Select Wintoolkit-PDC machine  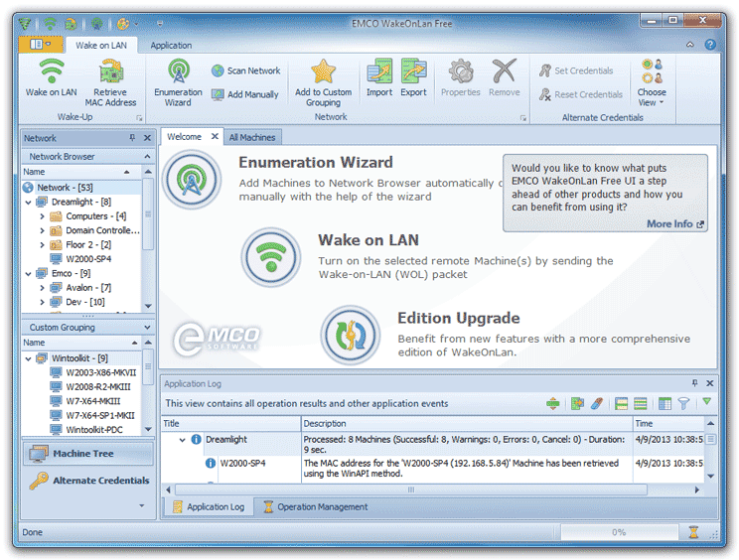(x=94, y=430)
